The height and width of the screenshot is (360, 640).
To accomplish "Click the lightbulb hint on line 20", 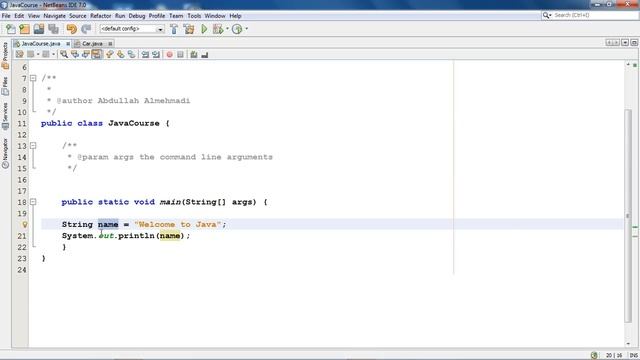I will pyautogui.click(x=24, y=224).
